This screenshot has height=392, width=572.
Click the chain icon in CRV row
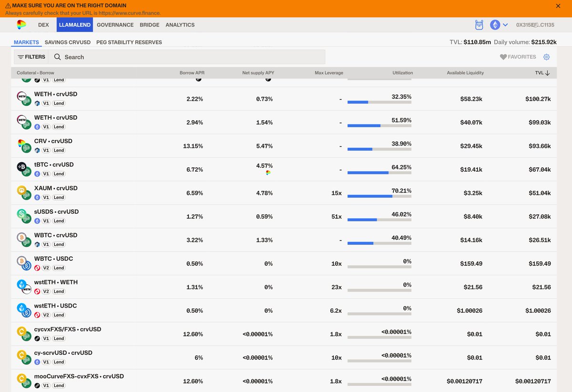click(x=37, y=150)
